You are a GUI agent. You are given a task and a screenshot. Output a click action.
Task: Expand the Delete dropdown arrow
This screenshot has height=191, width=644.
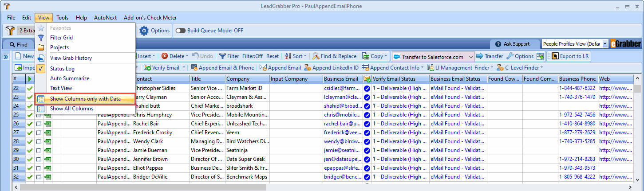pos(187,56)
